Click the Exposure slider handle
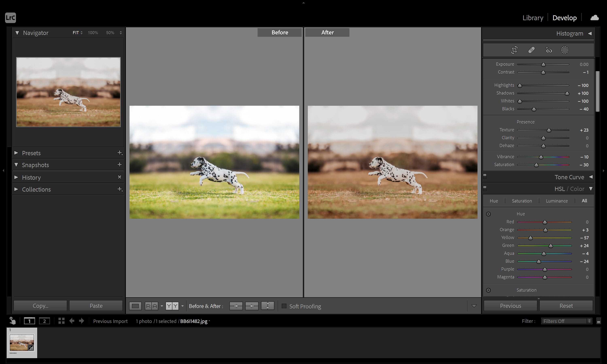The width and height of the screenshot is (607, 364). (x=543, y=64)
